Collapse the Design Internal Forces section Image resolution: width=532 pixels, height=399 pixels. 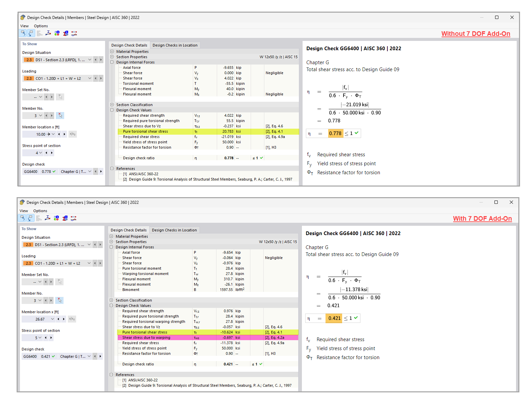tap(111, 62)
